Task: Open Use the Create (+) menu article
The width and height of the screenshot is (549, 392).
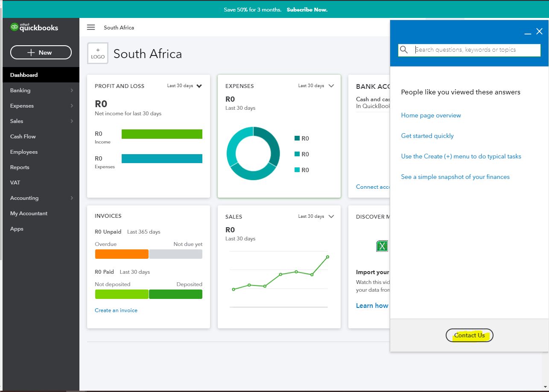Action: [461, 156]
